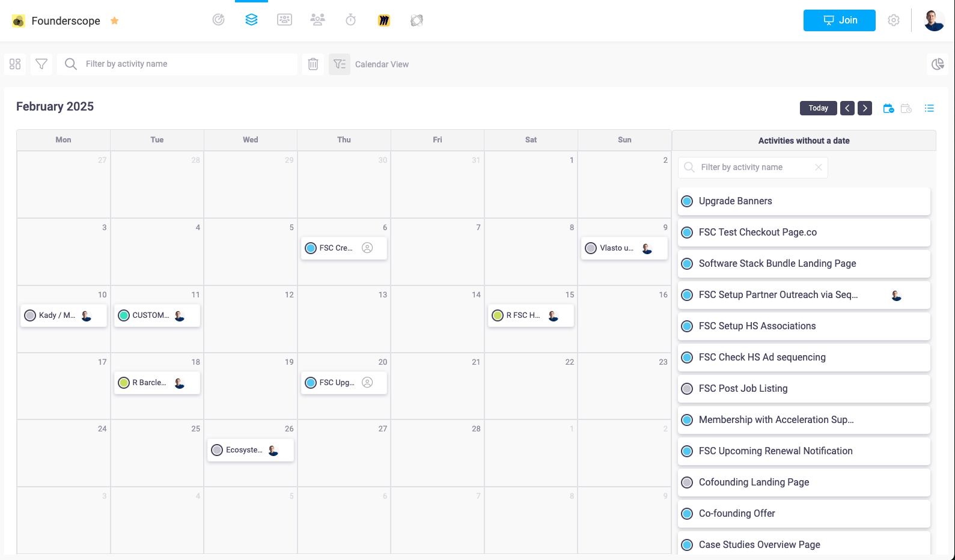This screenshot has width=955, height=560.
Task: Switch to the team members tab icon
Action: [317, 20]
